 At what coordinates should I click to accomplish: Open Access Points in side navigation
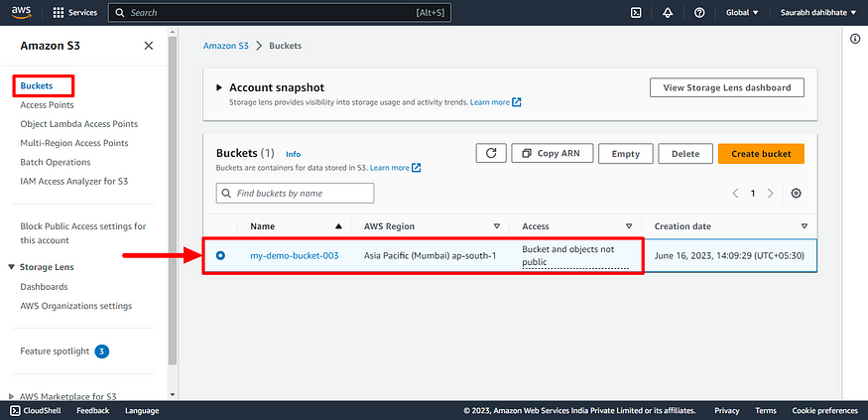(47, 104)
